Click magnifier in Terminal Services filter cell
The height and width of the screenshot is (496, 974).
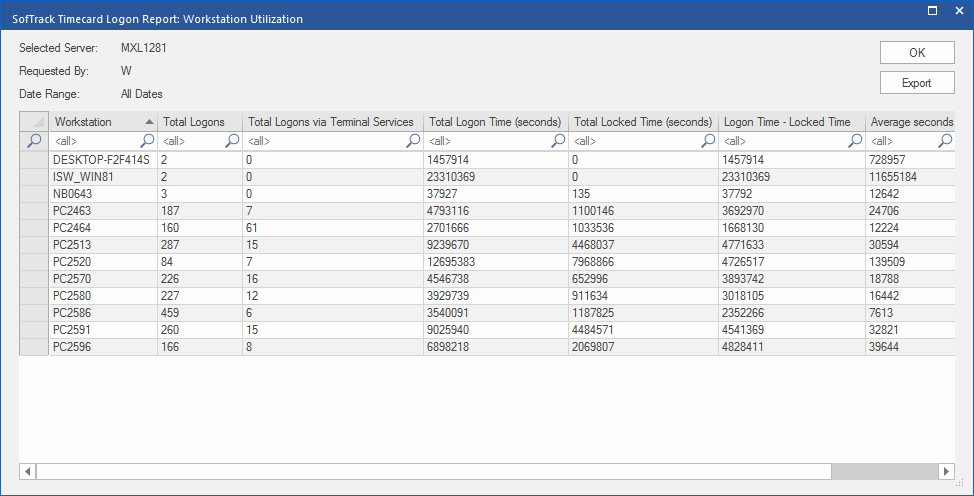pyautogui.click(x=413, y=141)
